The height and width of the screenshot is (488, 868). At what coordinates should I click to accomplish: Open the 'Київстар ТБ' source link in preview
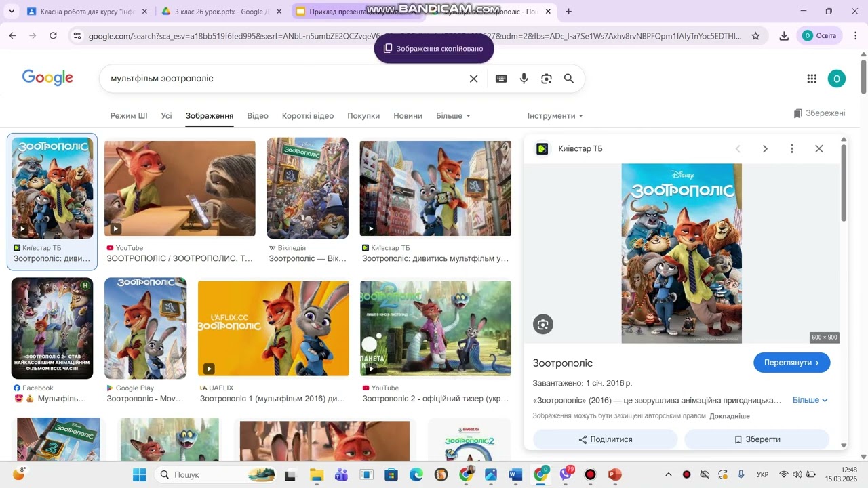(580, 149)
